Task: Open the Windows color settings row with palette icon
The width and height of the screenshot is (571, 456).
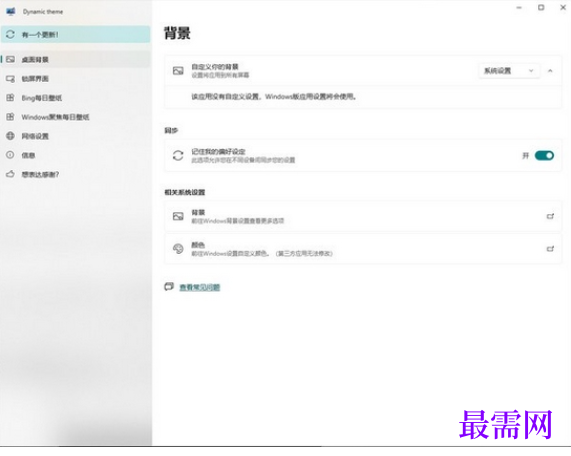Action: [x=363, y=249]
